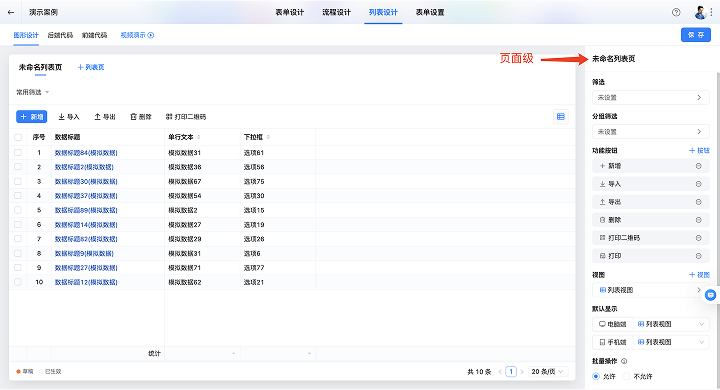Check the checkbox for row 10
This screenshot has width=720, height=390.
[18, 282]
